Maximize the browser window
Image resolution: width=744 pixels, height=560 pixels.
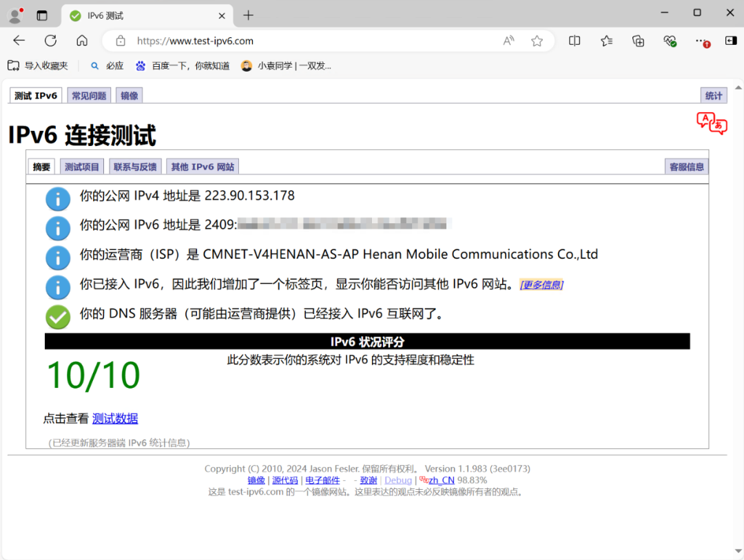pyautogui.click(x=697, y=13)
